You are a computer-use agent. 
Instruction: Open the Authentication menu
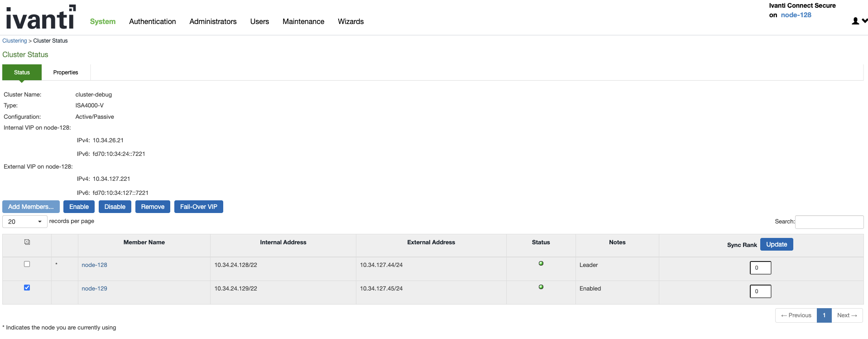coord(152,21)
